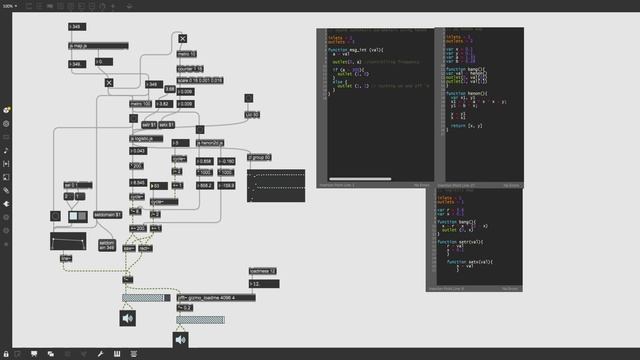Click the lower-right ezdac speaker icon
Viewport: 640px width, 360px height.
[180, 340]
